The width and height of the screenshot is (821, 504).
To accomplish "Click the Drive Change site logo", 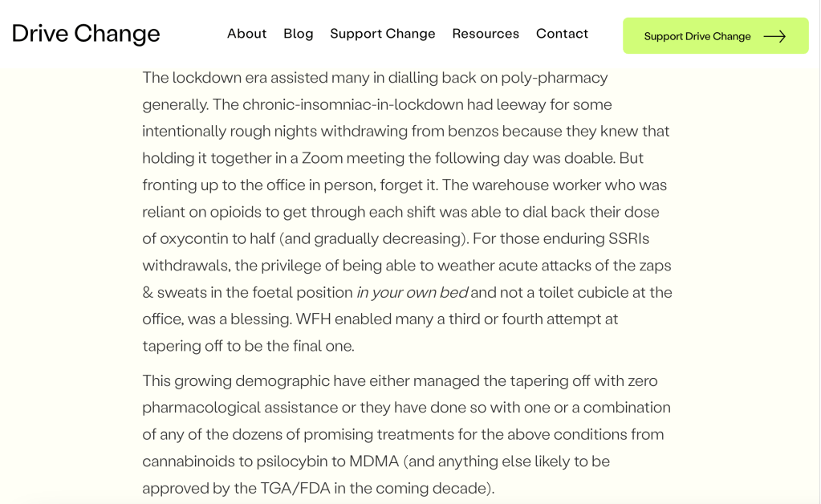I will tap(86, 34).
